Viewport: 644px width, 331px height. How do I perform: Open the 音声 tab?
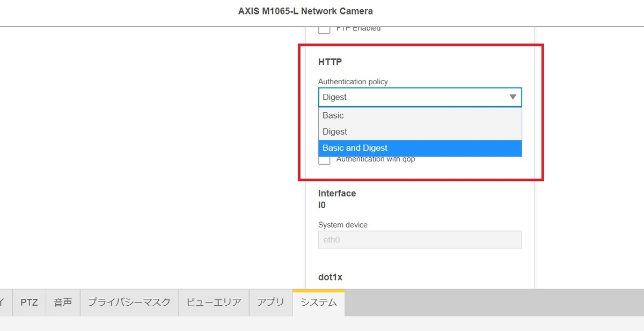pos(63,303)
